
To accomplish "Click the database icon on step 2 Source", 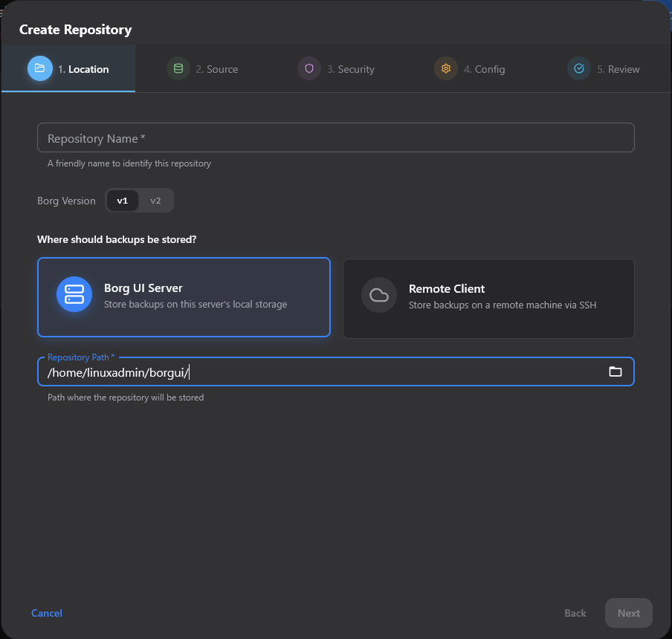I will (178, 68).
